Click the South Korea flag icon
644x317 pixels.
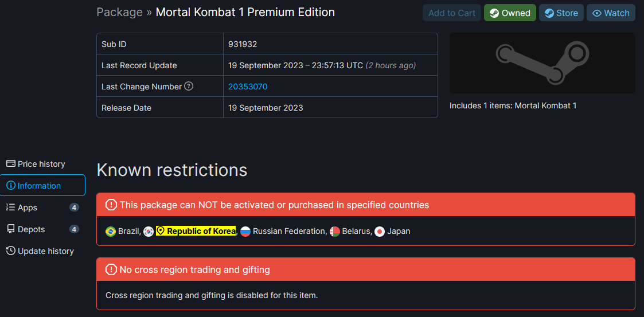coord(149,232)
